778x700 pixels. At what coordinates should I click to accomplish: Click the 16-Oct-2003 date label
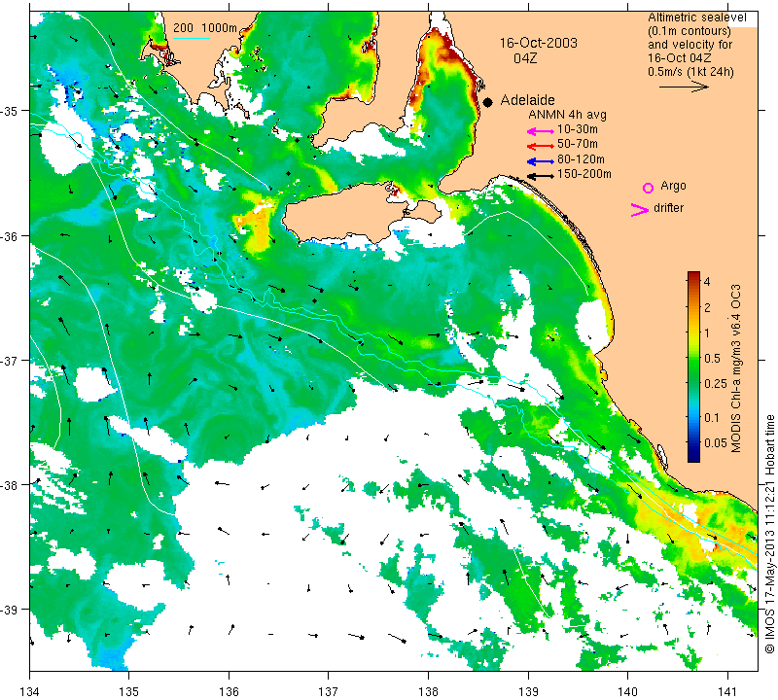(x=539, y=43)
